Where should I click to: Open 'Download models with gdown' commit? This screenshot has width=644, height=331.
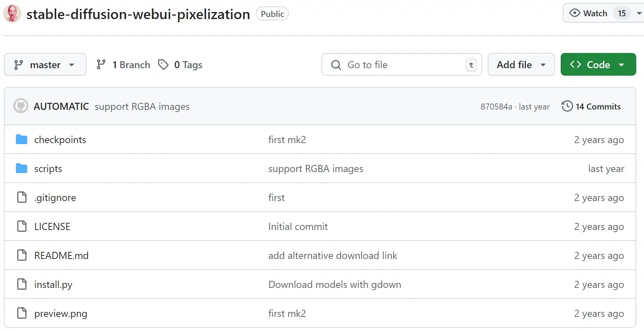point(335,285)
